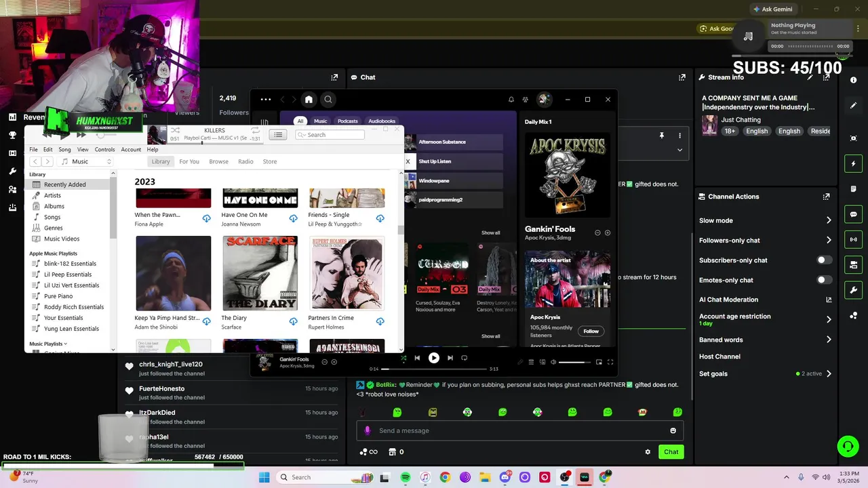Open Spotify mini player icon

point(599,362)
